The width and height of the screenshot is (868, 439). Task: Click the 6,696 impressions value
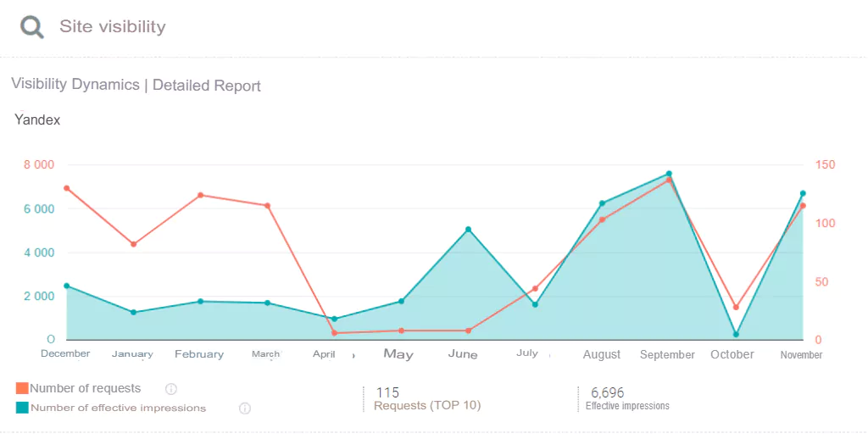click(607, 392)
